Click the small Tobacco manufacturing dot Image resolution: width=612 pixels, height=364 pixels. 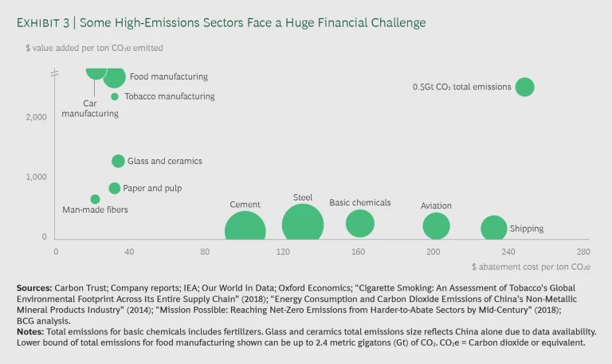click(115, 96)
